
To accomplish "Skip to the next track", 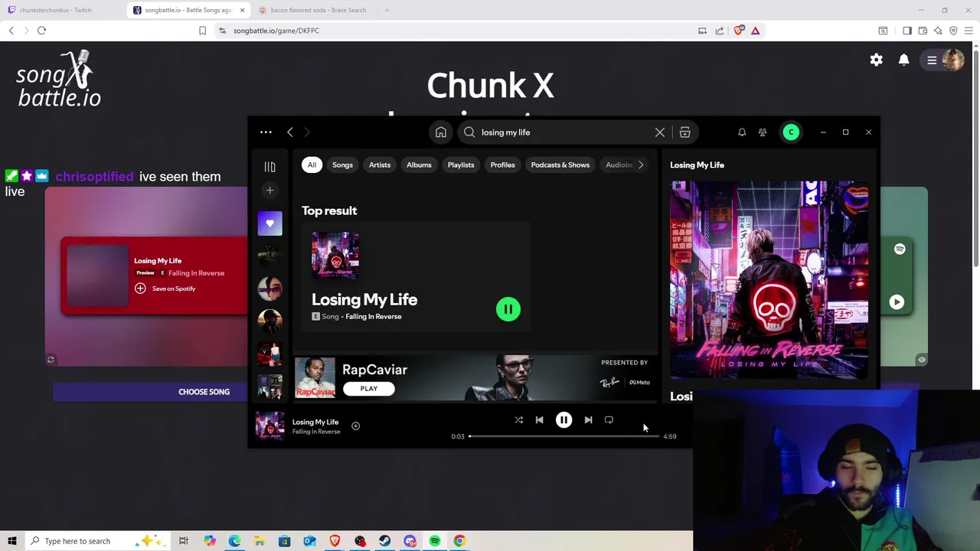I will (588, 420).
